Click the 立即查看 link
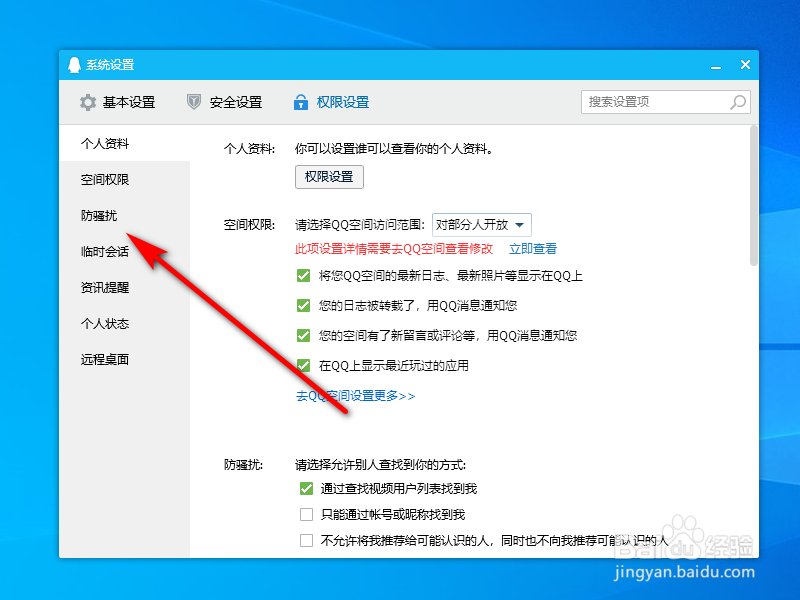Viewport: 800px width, 600px height. point(533,249)
